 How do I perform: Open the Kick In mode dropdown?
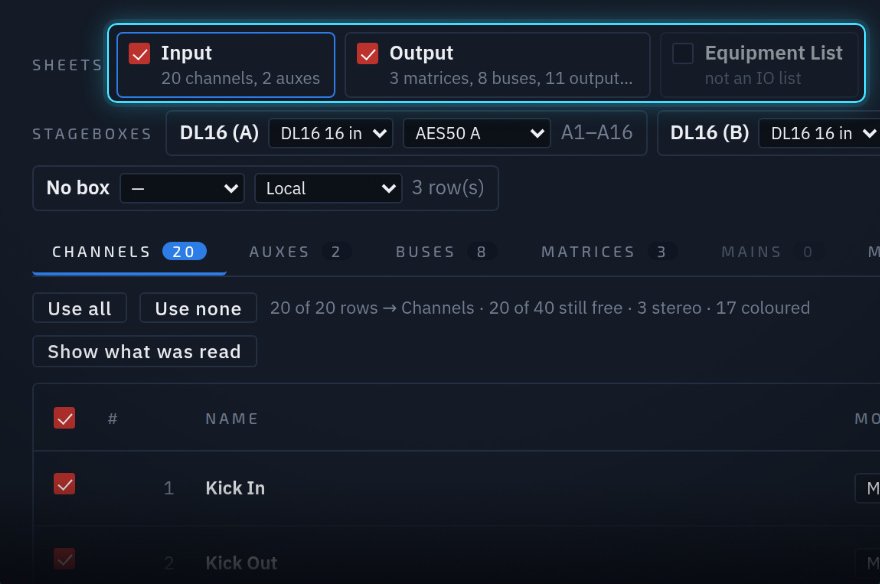coord(867,488)
